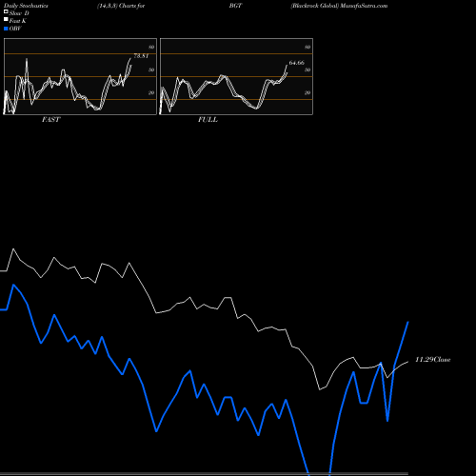This screenshot has width=476, height=476.
Task: Open the FAST stochastic chart thumbnail
Action: [x=80, y=76]
